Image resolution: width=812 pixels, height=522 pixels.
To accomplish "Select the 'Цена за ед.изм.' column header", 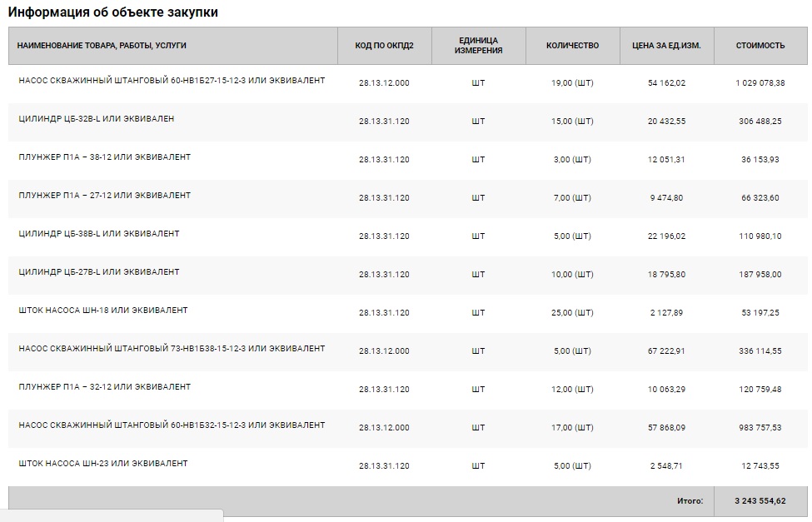I will 666,46.
